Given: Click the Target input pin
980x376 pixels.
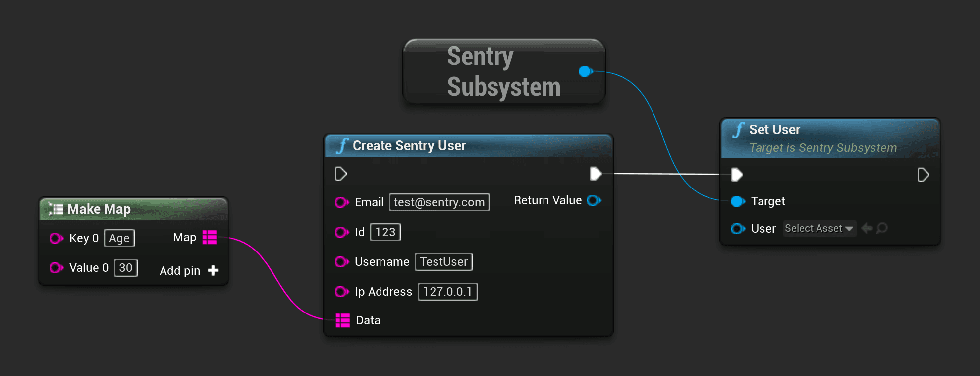Looking at the screenshot, I should coord(738,201).
